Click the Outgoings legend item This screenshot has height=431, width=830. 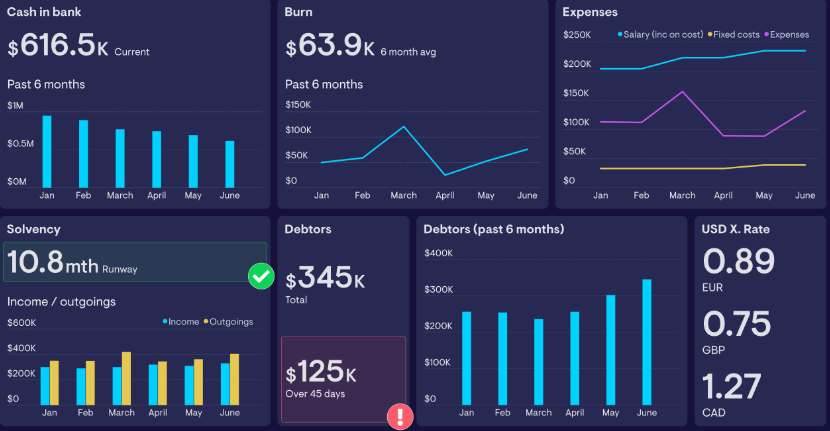229,321
